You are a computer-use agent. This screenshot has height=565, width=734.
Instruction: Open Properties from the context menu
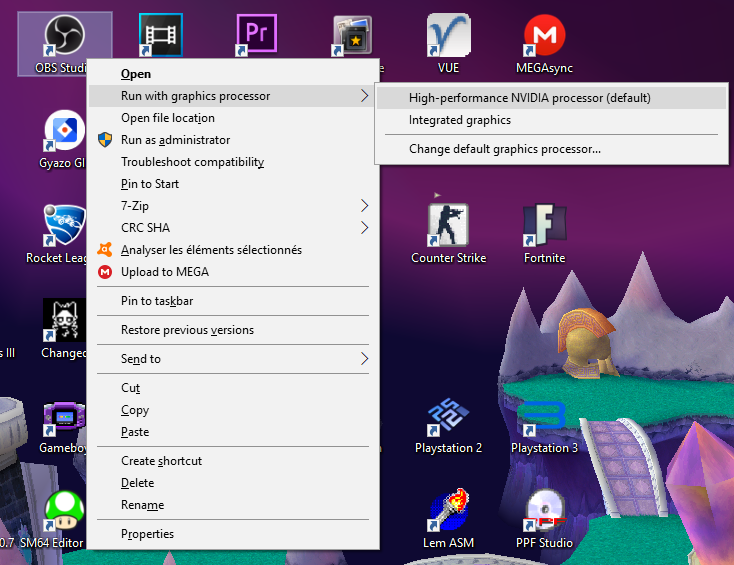tap(233, 534)
